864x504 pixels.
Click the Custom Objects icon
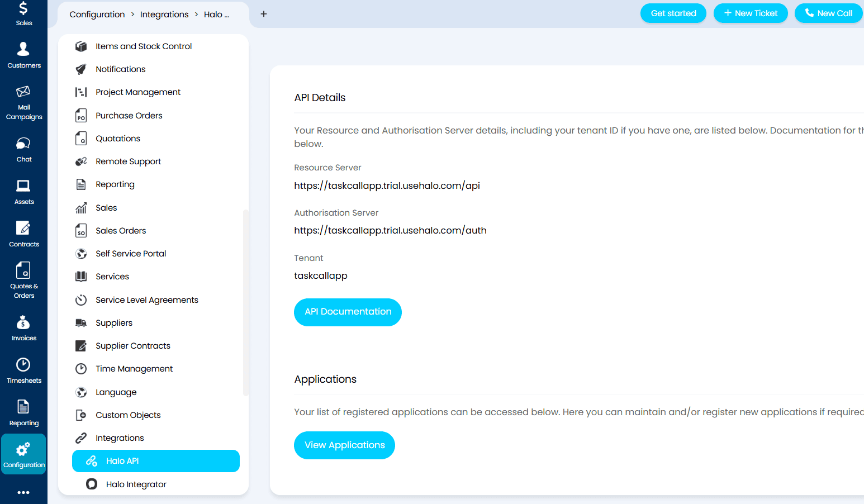point(81,415)
